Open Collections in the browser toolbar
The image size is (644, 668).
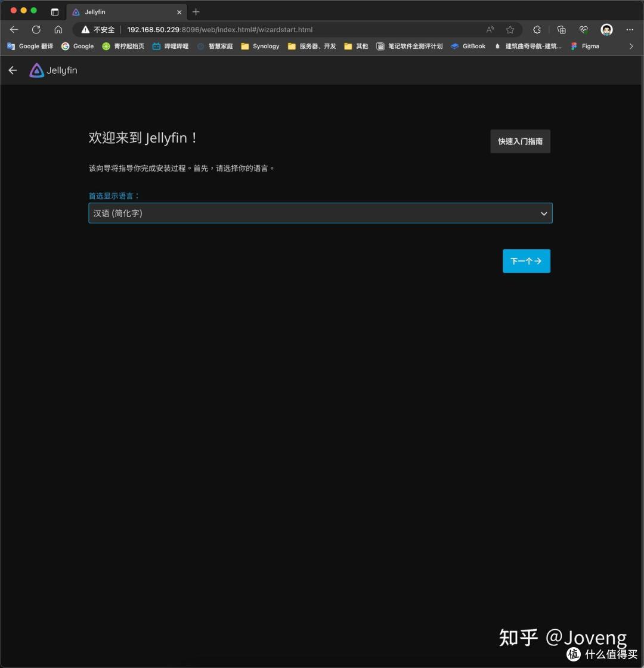(561, 29)
